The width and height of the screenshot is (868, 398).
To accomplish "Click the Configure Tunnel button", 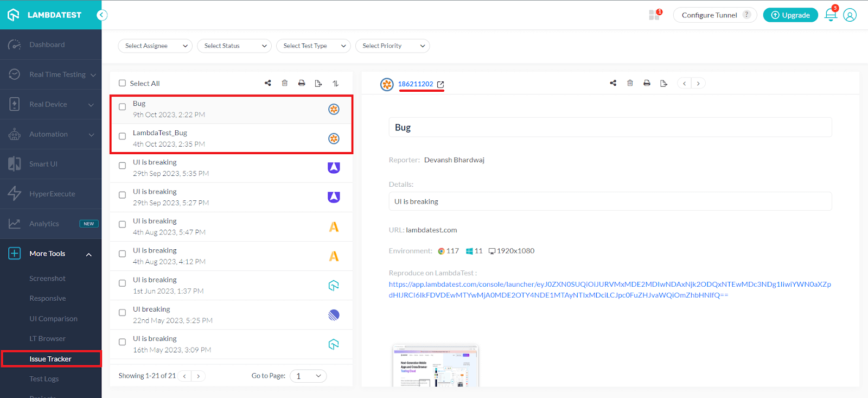I will (715, 15).
